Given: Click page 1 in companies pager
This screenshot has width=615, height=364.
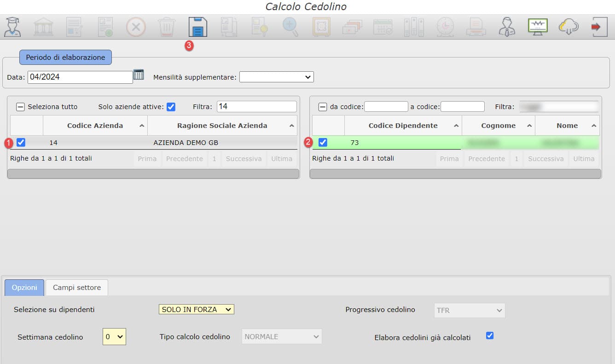Looking at the screenshot, I should pyautogui.click(x=215, y=159).
